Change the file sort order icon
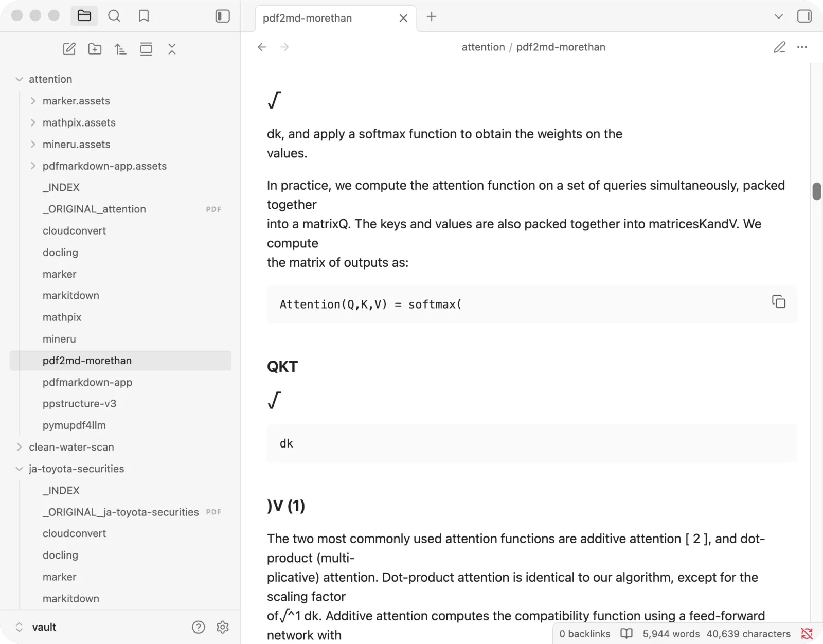Screen dimensions: 823x644 pos(120,49)
